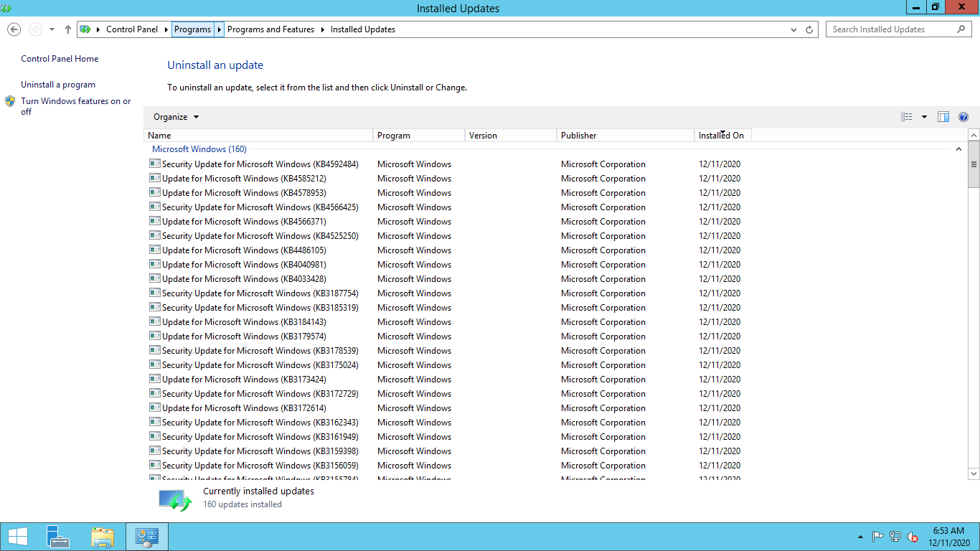Select Update KB3184143 icon
980x551 pixels.
pyautogui.click(x=154, y=321)
